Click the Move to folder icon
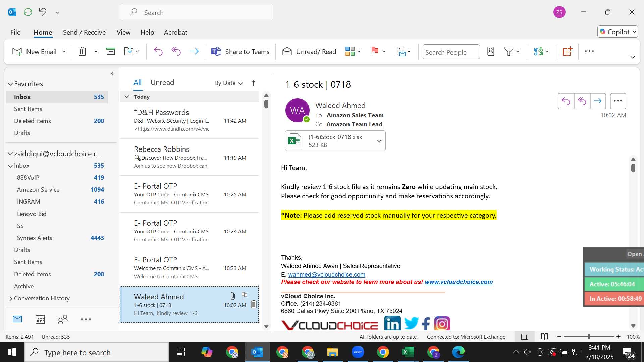 129,52
